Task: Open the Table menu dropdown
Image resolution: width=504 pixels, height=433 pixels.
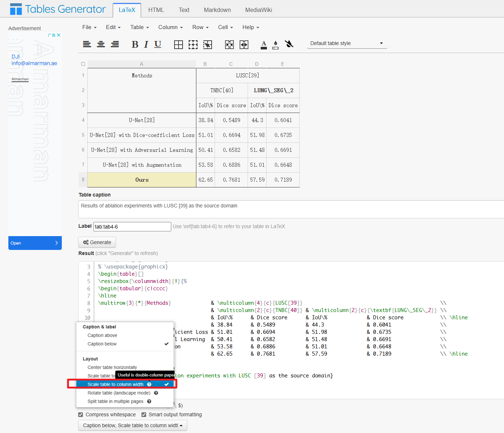Action: click(140, 27)
